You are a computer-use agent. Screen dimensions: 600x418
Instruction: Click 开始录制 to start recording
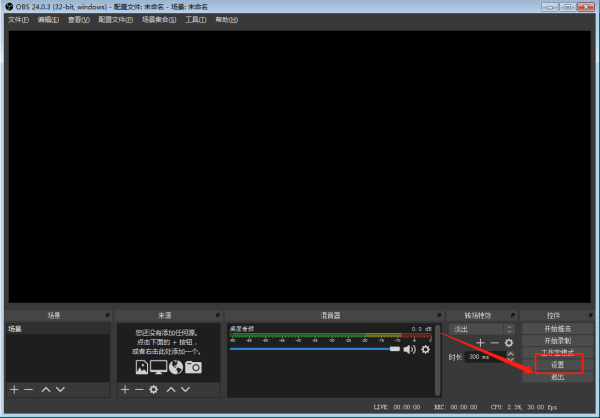point(558,341)
